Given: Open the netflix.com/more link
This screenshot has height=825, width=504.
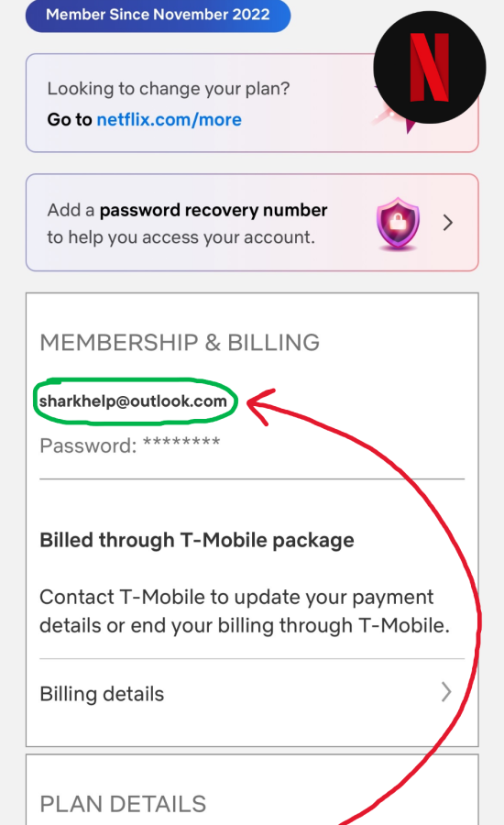Looking at the screenshot, I should (169, 119).
